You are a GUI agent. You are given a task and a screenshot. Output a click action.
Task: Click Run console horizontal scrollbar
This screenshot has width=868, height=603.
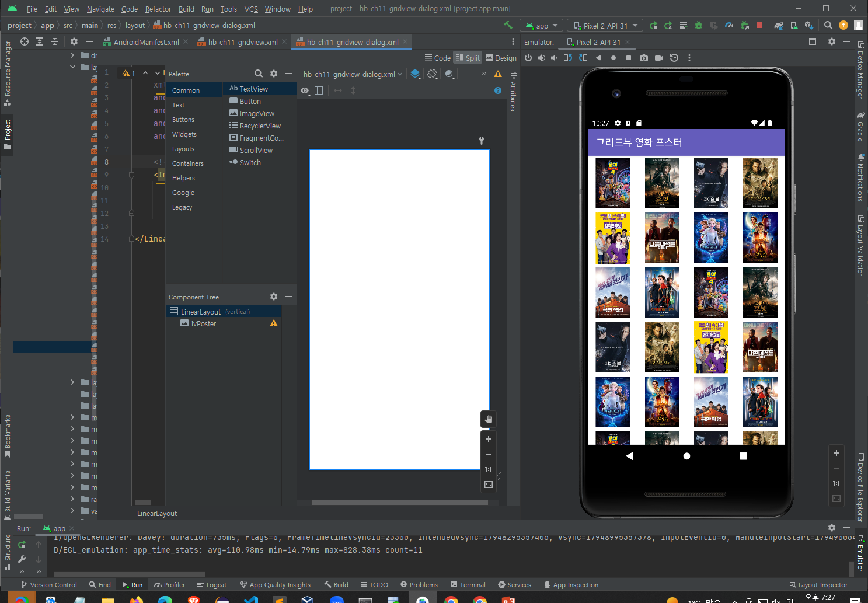click(x=129, y=574)
